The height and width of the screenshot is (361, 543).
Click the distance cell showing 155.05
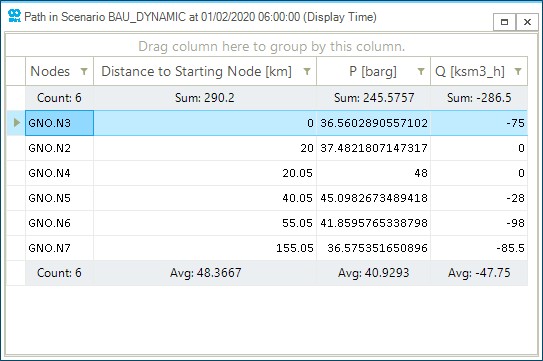pos(205,248)
